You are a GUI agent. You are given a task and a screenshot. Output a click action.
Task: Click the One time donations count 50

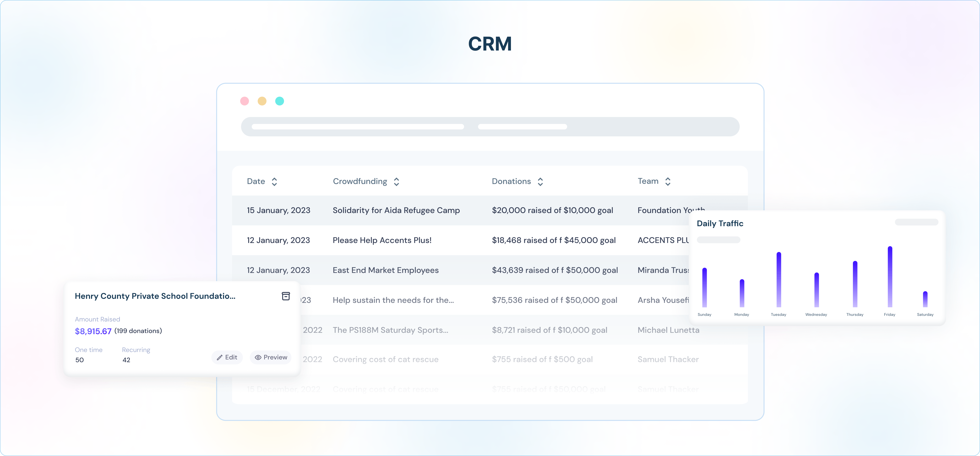pyautogui.click(x=79, y=360)
